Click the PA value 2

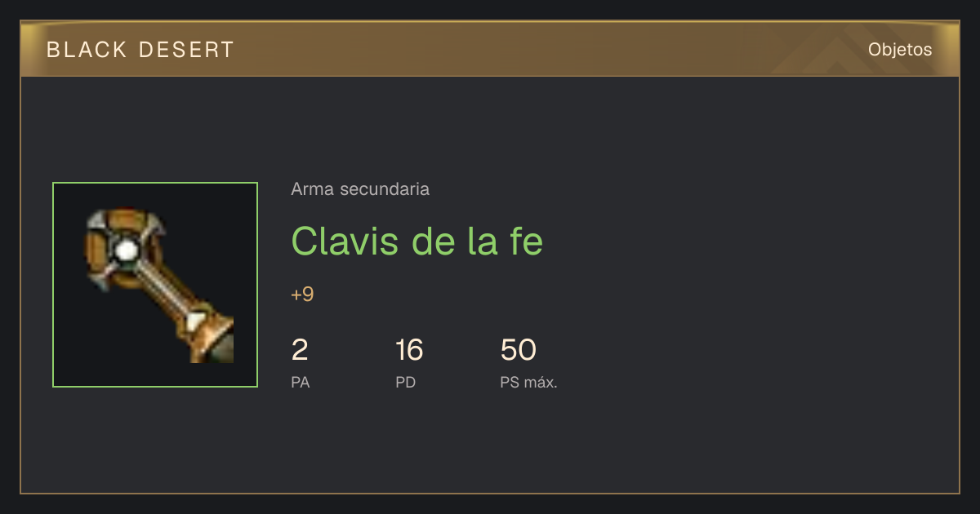click(300, 350)
